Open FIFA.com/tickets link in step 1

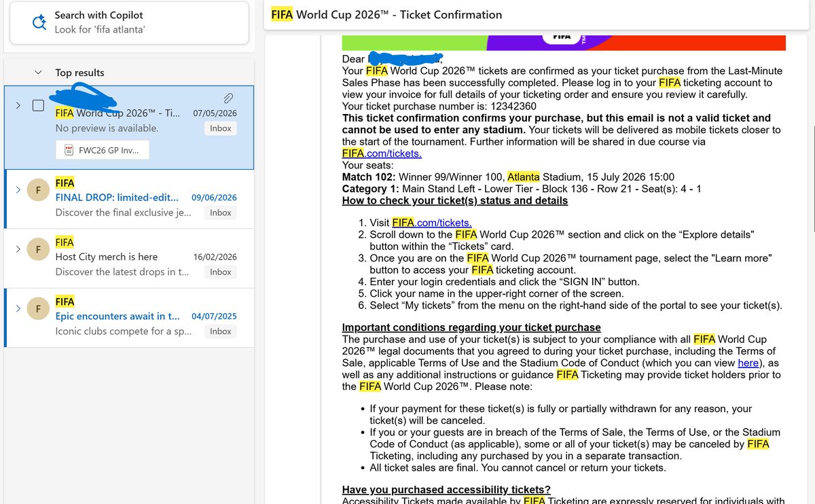[x=432, y=223]
